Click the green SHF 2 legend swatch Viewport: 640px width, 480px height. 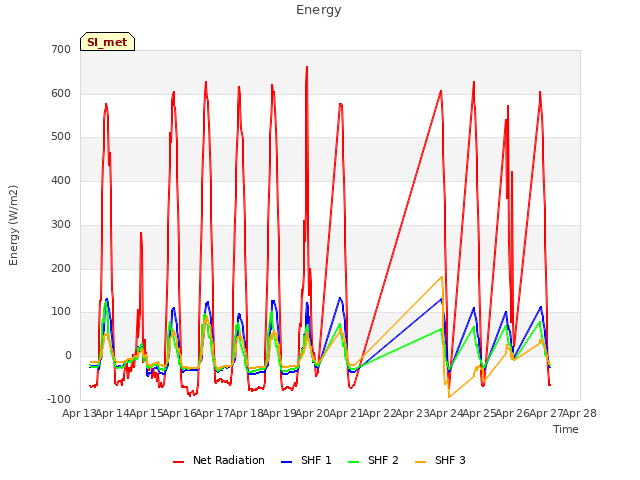pyautogui.click(x=353, y=462)
